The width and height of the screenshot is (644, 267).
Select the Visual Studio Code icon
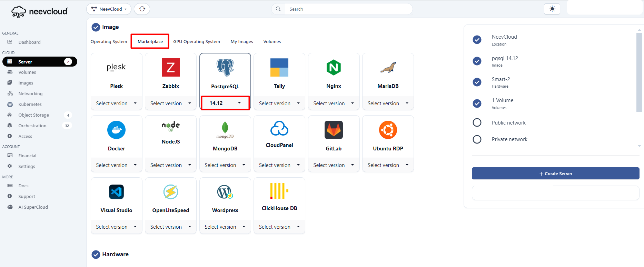pos(116,192)
